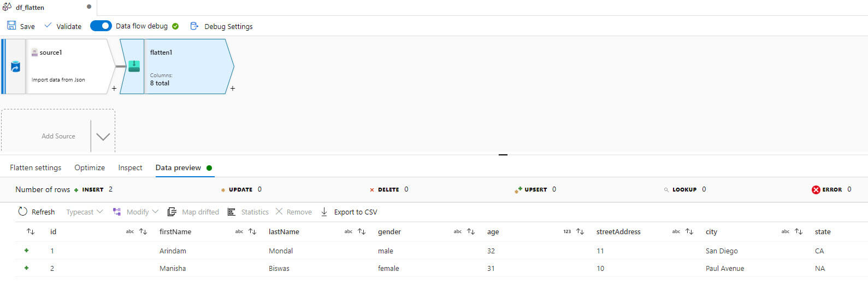Viewport: 868px width, 284px height.
Task: Click the Refresh data preview icon
Action: point(22,212)
